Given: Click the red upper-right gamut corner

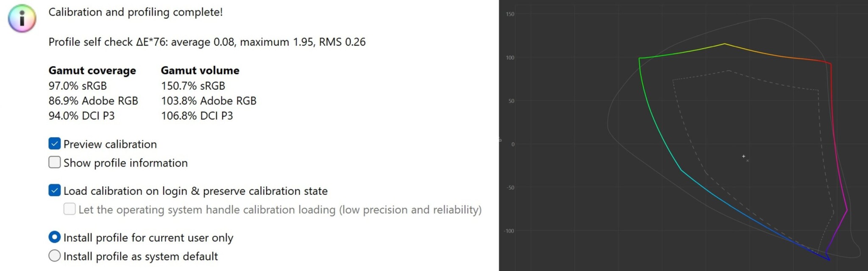Looking at the screenshot, I should [831, 64].
